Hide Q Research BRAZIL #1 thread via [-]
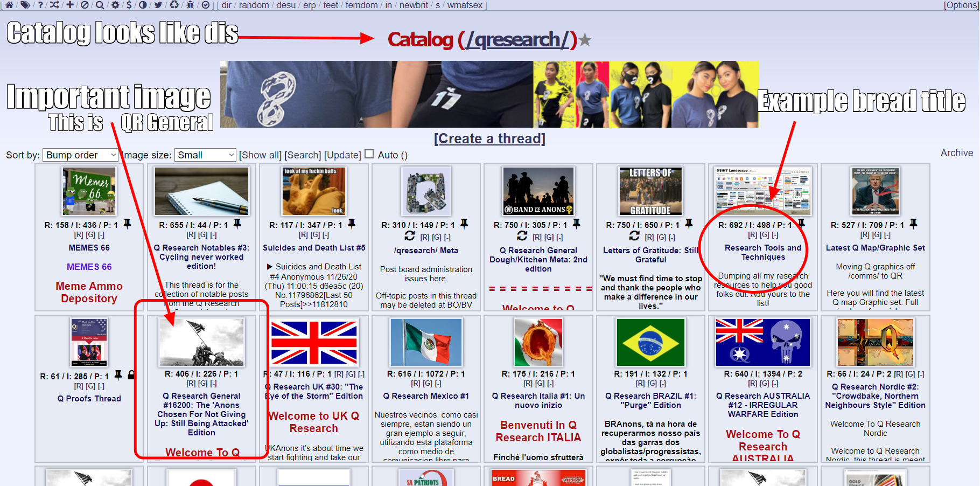The image size is (980, 486). [663, 384]
